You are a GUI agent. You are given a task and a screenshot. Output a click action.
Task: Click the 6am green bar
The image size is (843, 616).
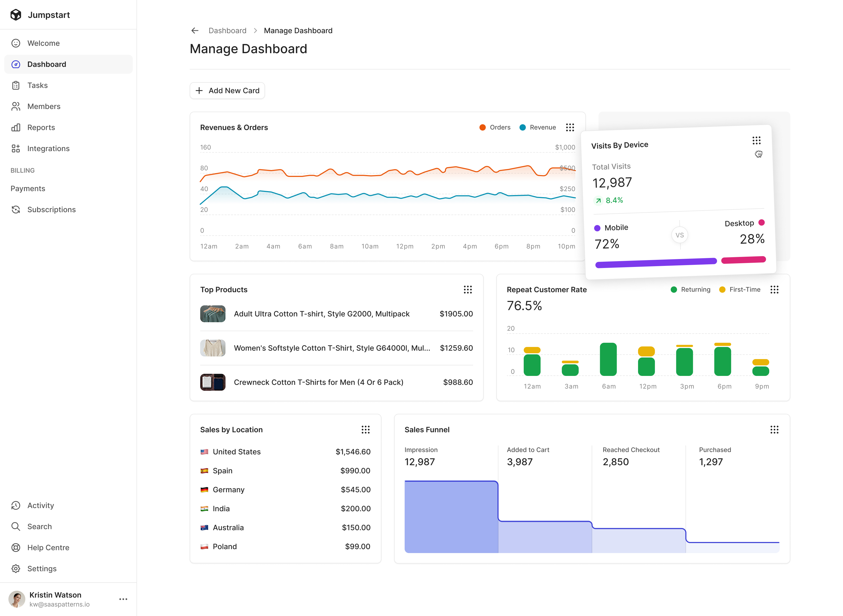pos(608,359)
